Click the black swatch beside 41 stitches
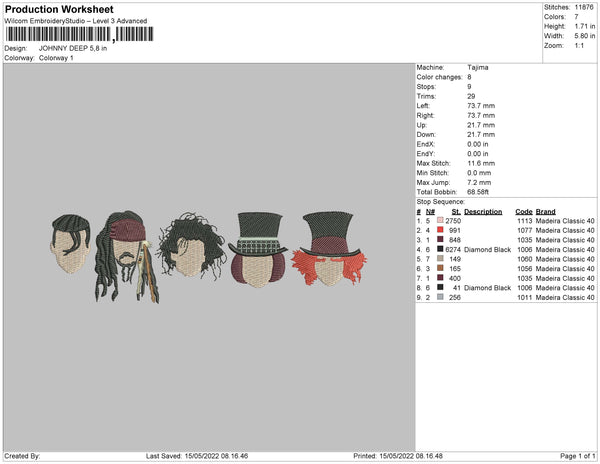This screenshot has height=464, width=600. click(x=440, y=287)
